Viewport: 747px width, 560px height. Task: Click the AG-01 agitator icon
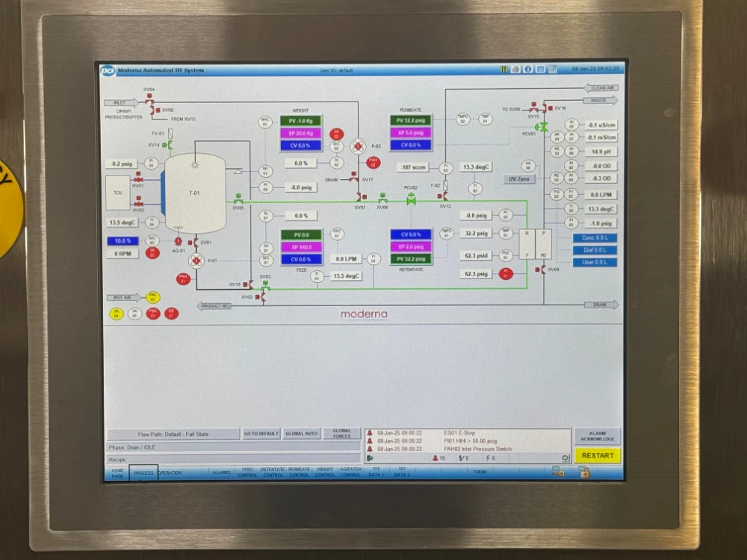coord(178,241)
